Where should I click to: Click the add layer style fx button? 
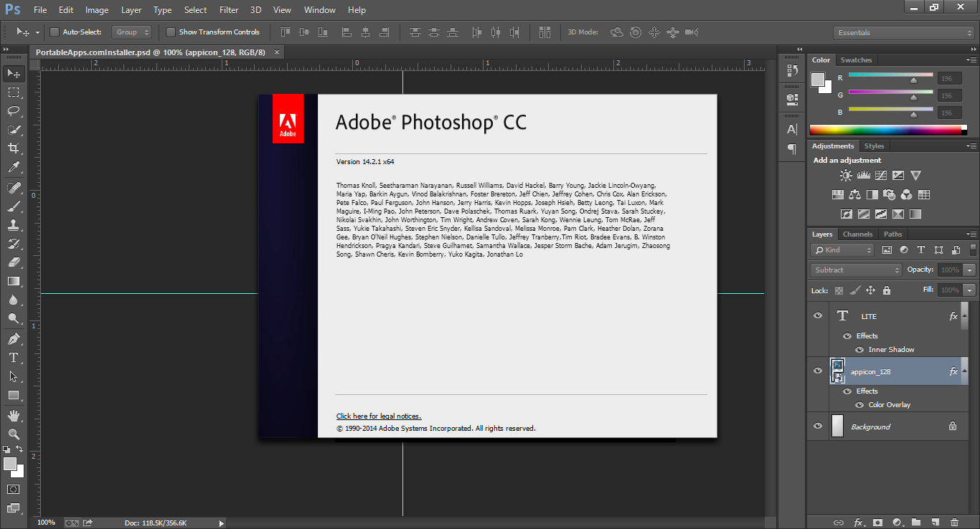[858, 523]
